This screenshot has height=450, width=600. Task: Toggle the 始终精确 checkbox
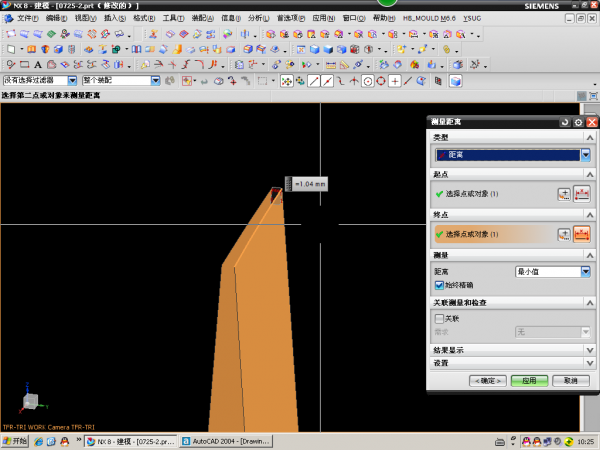[439, 285]
